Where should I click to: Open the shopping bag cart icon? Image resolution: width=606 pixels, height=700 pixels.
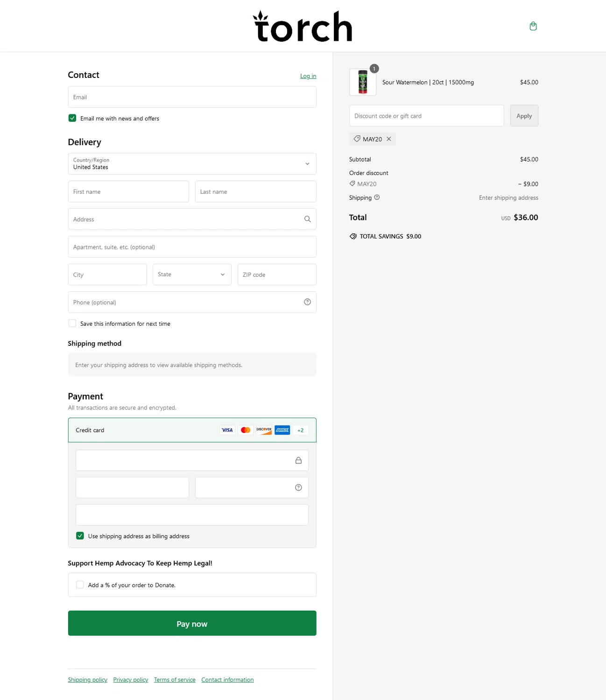[x=533, y=26]
